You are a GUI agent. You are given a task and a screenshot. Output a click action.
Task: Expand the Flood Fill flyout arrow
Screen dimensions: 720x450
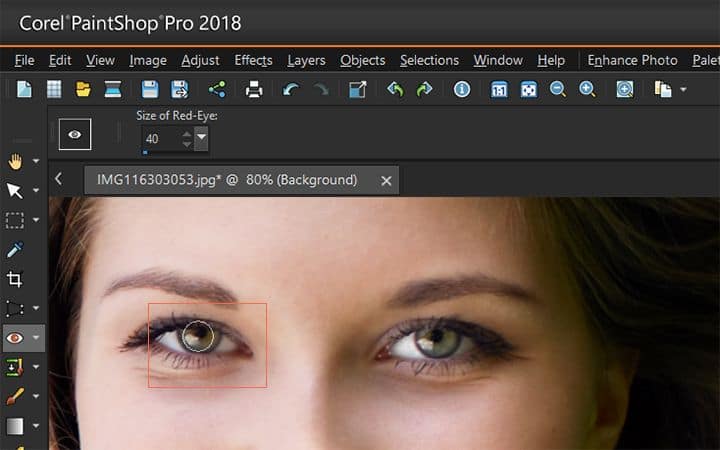coord(36,426)
